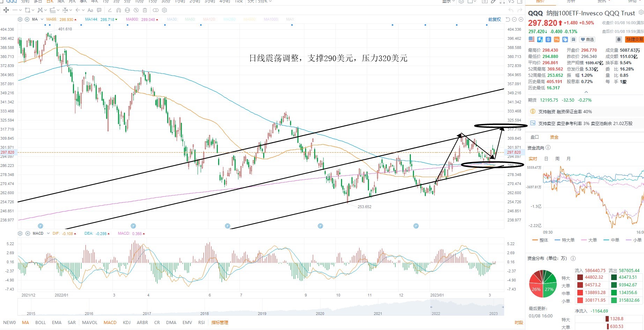Select the pitchfork pattern drawing tool
This screenshot has width=644, height=330.
coord(40,10)
